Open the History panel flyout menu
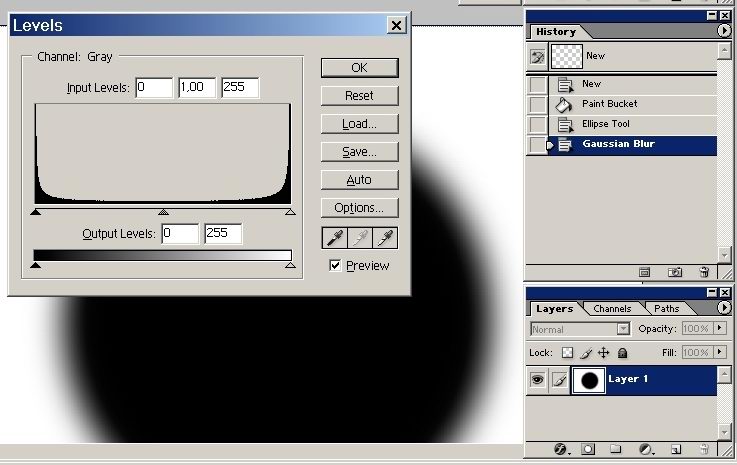 coord(724,31)
